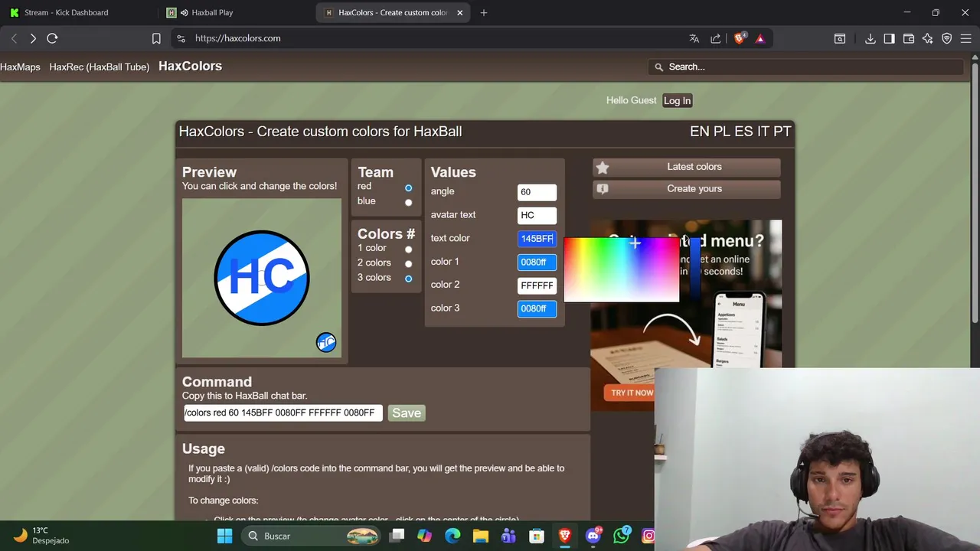Image resolution: width=980 pixels, height=551 pixels.
Task: Bookmark this page in the address bar
Action: pyautogui.click(x=156, y=38)
